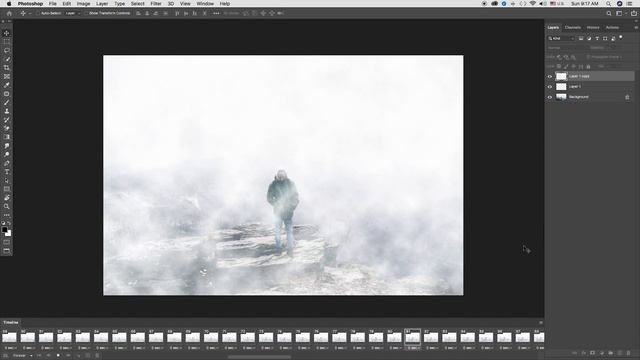This screenshot has width=640, height=360.
Task: Click the Layer 1 layer thumbnail
Action: pos(561,87)
